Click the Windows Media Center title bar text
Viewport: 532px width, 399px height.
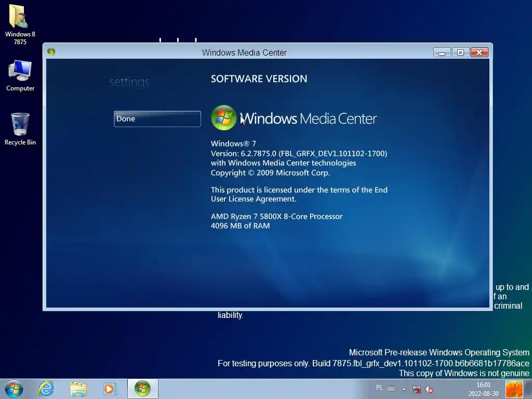click(244, 52)
